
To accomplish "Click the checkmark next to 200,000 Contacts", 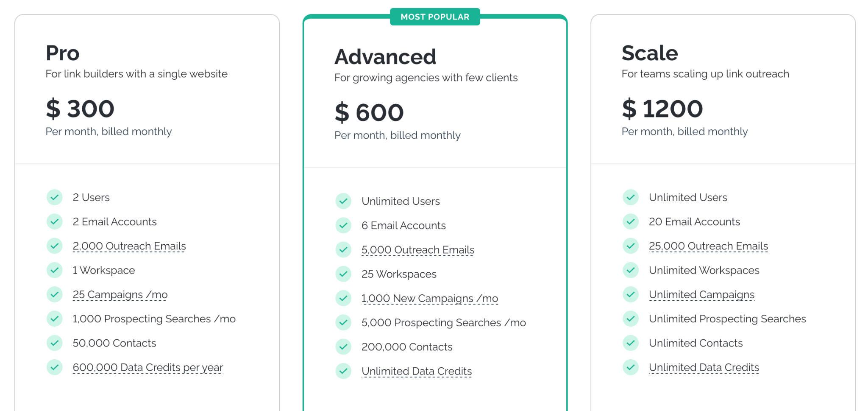I will [x=343, y=347].
